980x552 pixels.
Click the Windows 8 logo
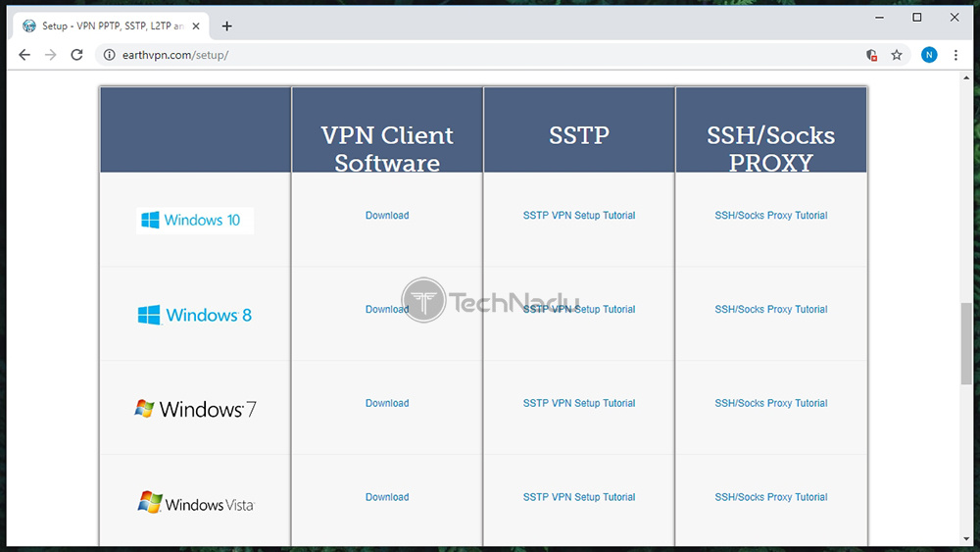195,315
